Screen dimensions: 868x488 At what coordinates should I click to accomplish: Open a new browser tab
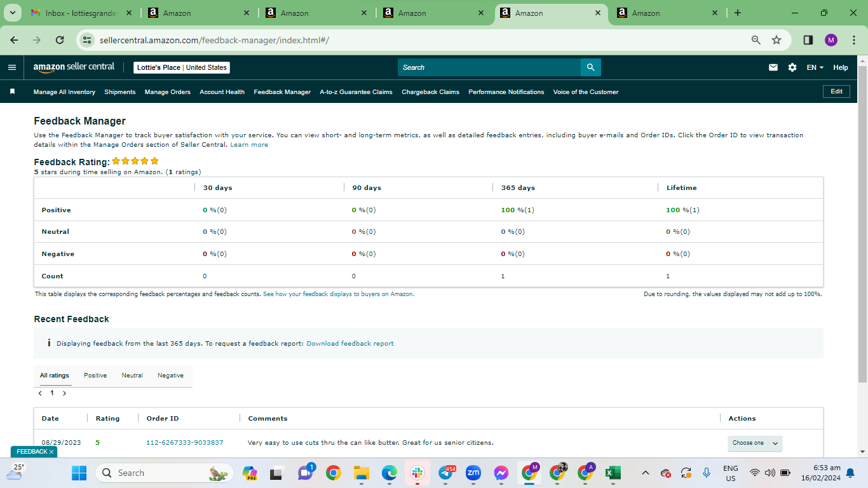point(738,13)
